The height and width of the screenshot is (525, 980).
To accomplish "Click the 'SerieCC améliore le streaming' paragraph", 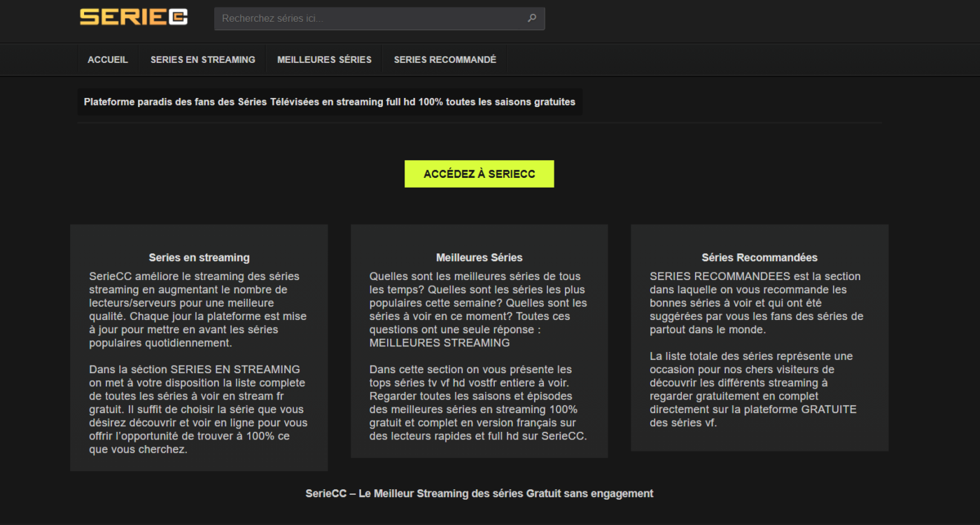I will (199, 309).
